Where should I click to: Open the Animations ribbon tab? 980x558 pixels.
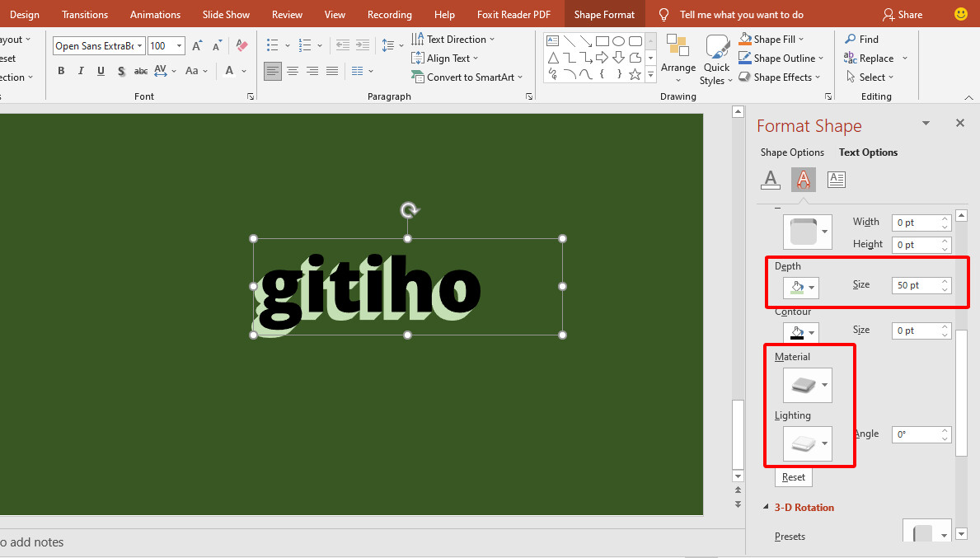tap(155, 14)
